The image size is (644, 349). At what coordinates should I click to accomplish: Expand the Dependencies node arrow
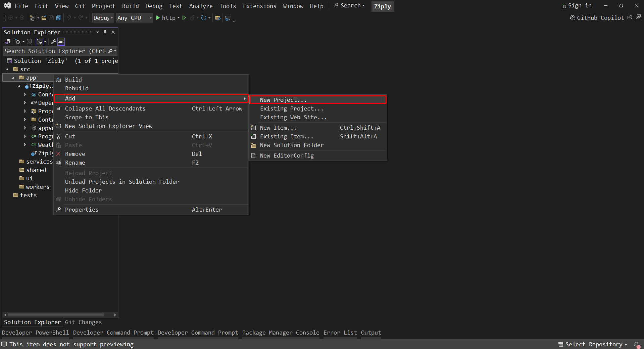pos(25,103)
